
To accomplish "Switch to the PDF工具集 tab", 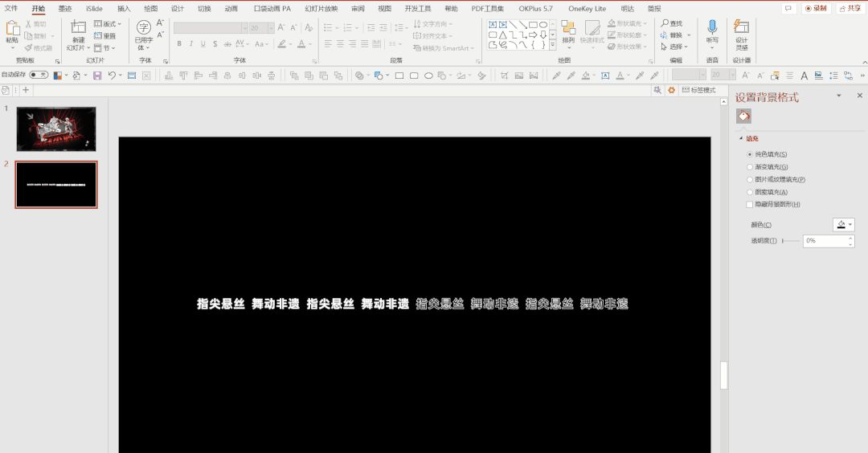I will pos(487,8).
